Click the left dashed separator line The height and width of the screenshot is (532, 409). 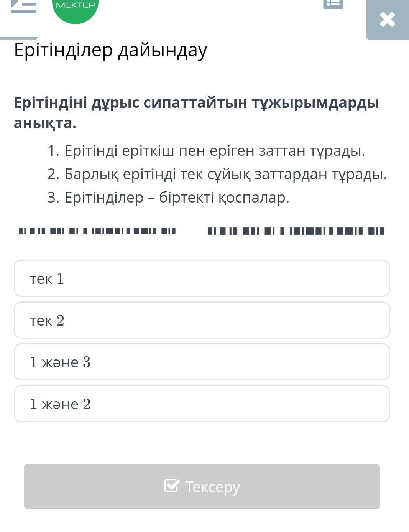coord(97,231)
